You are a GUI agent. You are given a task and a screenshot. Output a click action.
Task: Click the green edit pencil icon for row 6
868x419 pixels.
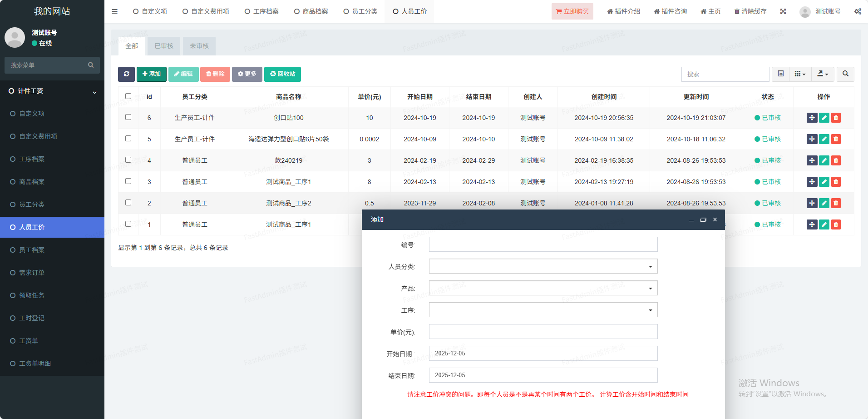824,118
